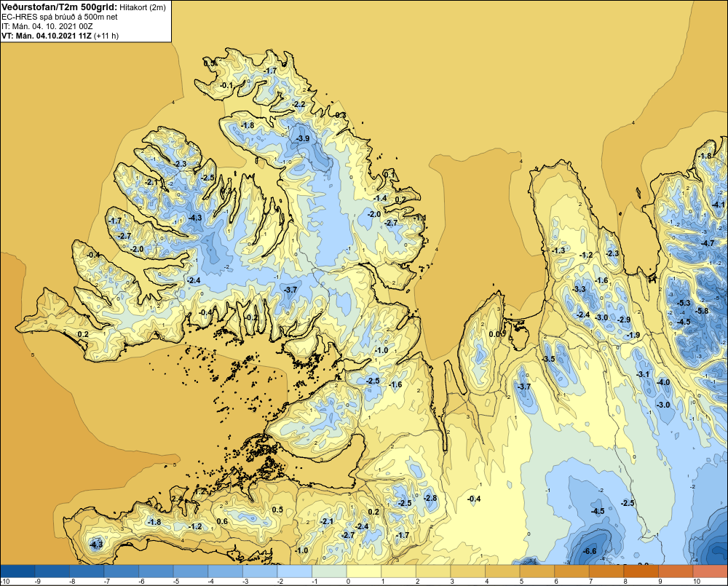Viewport: 728px width, 586px height.
Task: Click "EC-HRES spá brúuð á 500m net" line
Action: pos(60,17)
